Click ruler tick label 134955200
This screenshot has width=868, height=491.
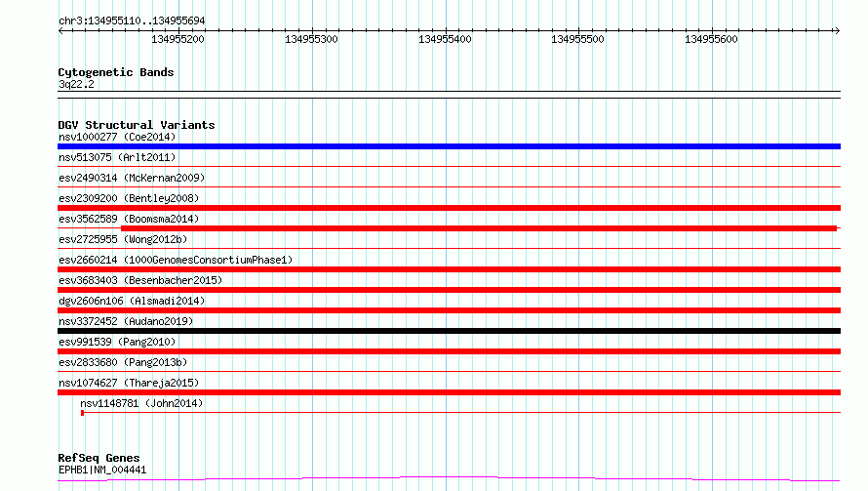coord(178,39)
